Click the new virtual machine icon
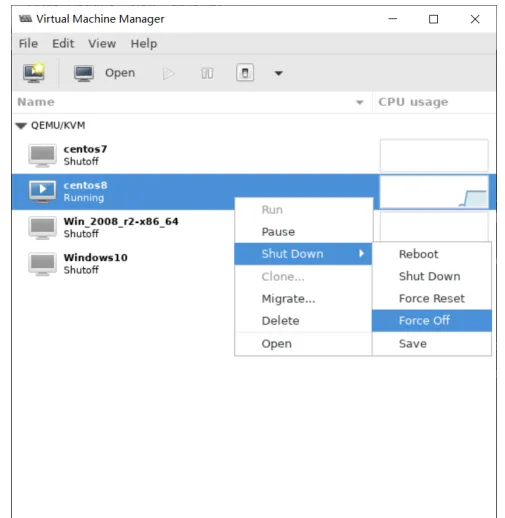Image resolution: width=505 pixels, height=518 pixels. coord(34,73)
